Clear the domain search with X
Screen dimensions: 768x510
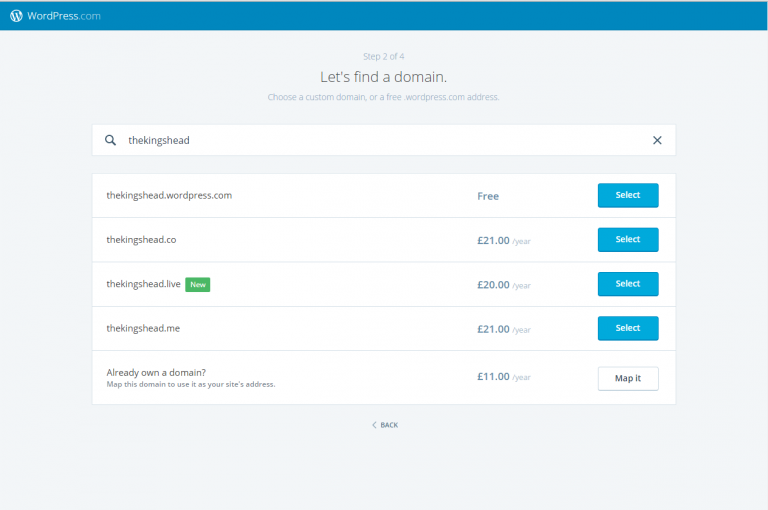pos(657,140)
